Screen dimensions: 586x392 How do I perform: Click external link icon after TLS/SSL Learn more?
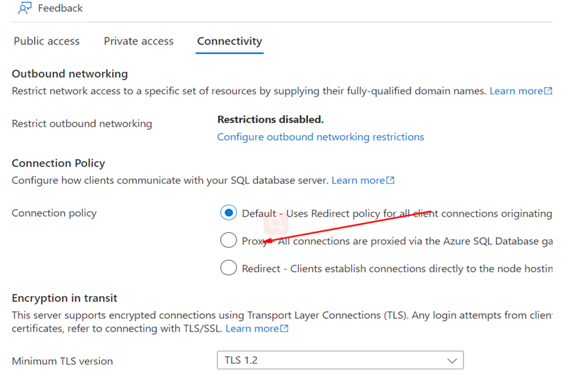pyautogui.click(x=284, y=329)
